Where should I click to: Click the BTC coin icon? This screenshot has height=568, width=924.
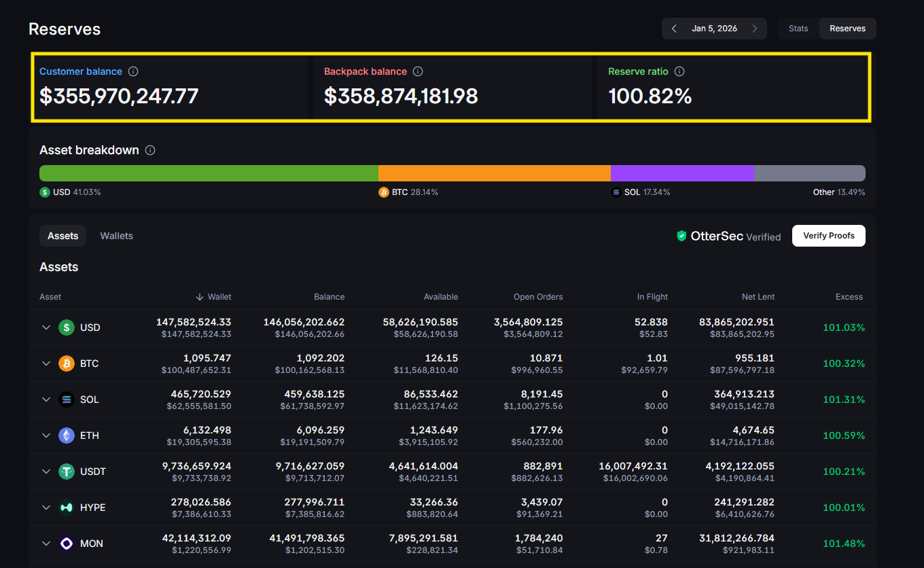pyautogui.click(x=66, y=363)
